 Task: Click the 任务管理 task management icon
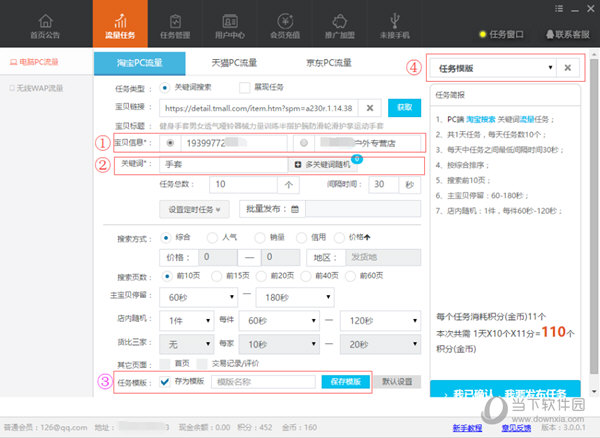tap(176, 22)
